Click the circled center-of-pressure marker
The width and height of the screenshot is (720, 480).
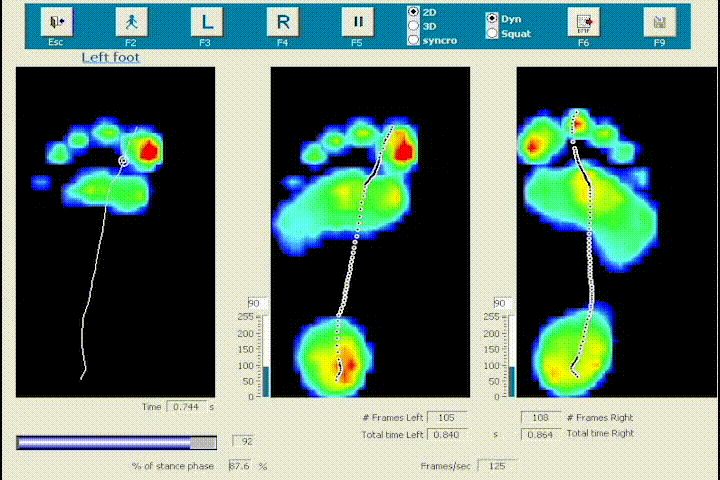(x=123, y=161)
